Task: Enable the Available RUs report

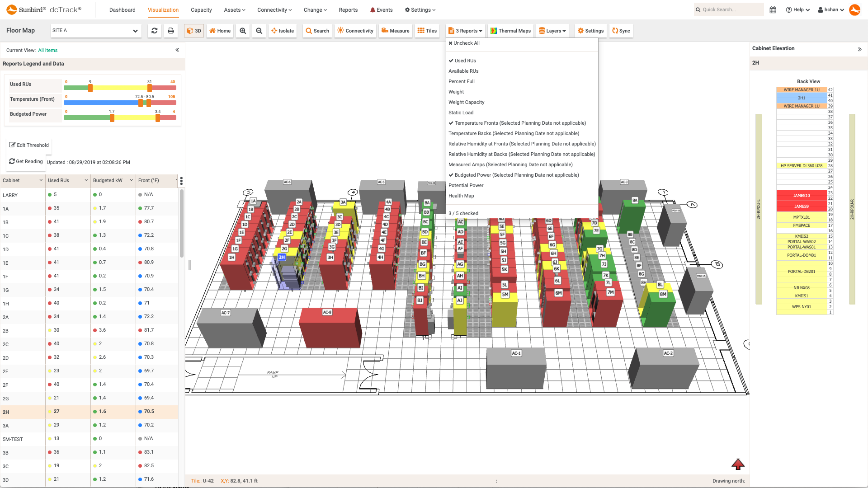Action: coord(463,71)
